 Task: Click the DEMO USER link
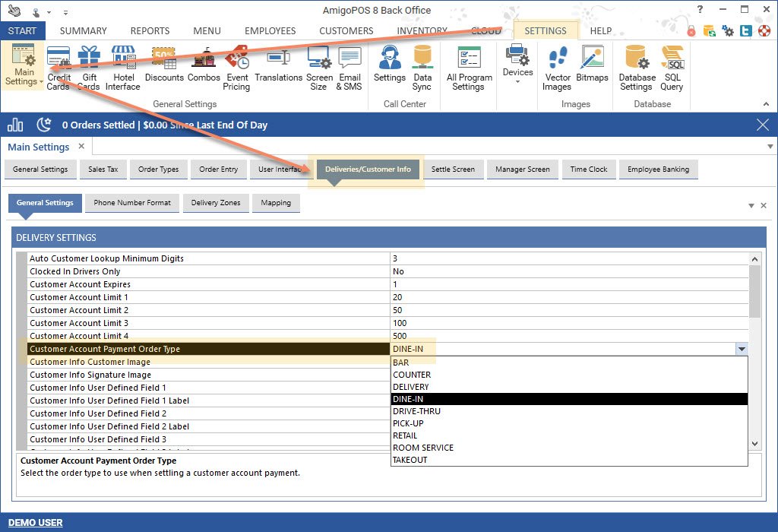coord(35,522)
